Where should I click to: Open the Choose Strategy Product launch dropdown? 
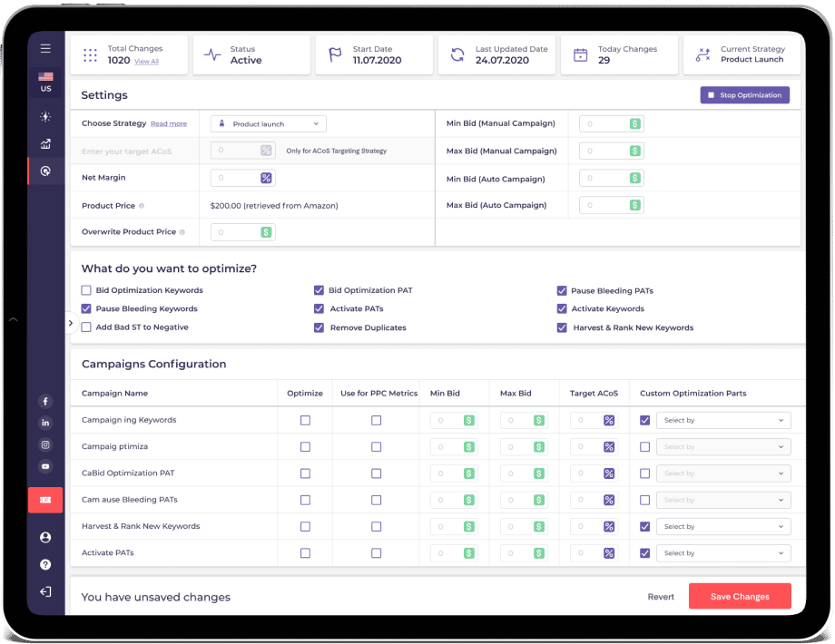pos(268,123)
